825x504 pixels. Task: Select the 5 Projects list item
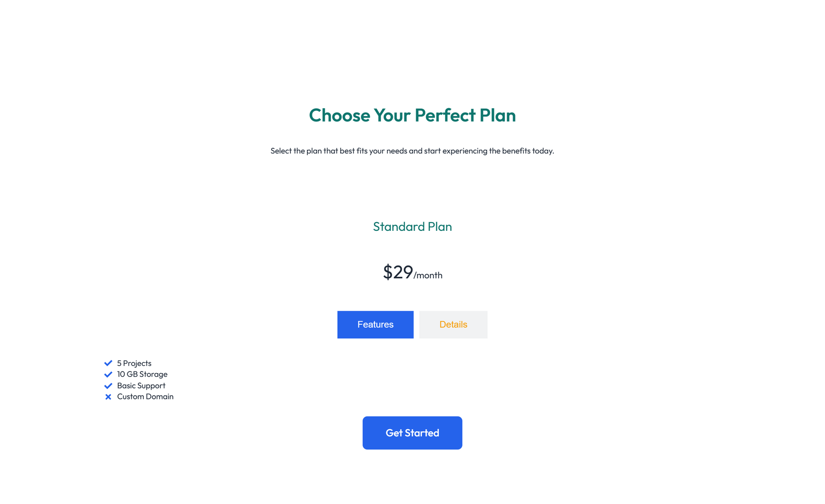[134, 363]
